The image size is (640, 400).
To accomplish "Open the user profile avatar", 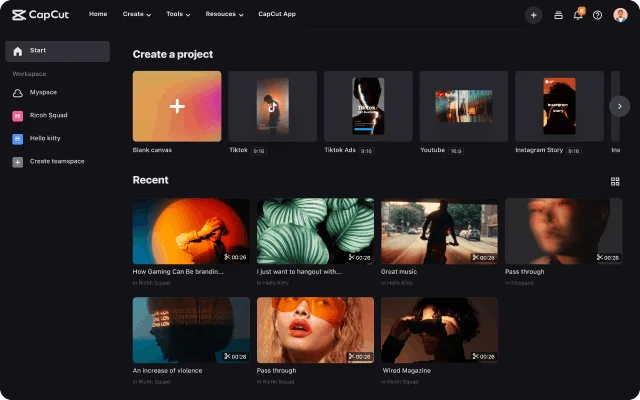I will pos(620,15).
